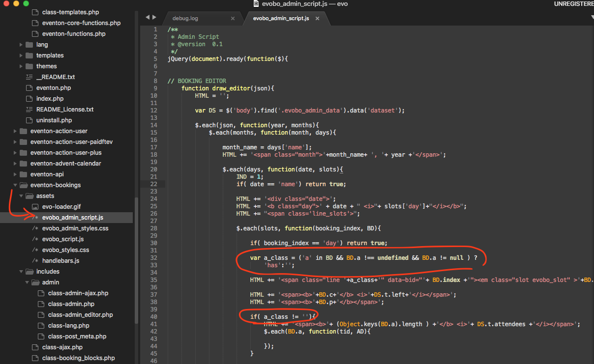
Task: Open evobo_admin_styles.css file
Action: click(75, 228)
